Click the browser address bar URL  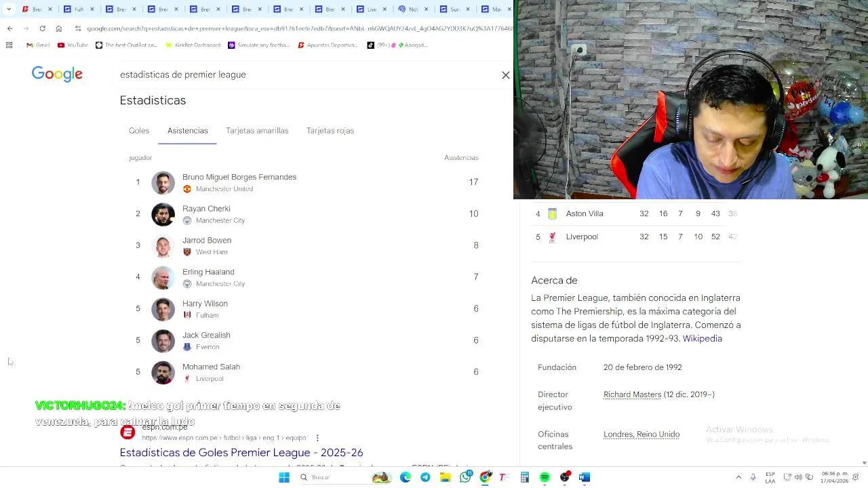(298, 28)
